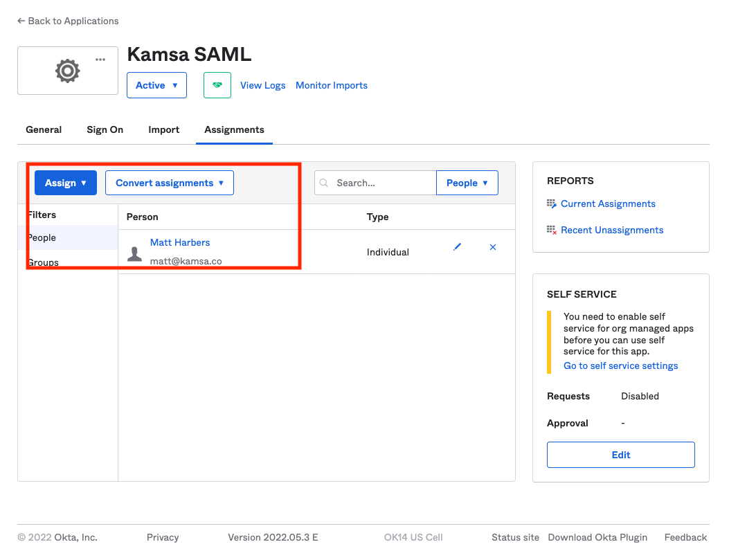This screenshot has width=738, height=560.
Task: Click the Person column header
Action: pyautogui.click(x=142, y=217)
